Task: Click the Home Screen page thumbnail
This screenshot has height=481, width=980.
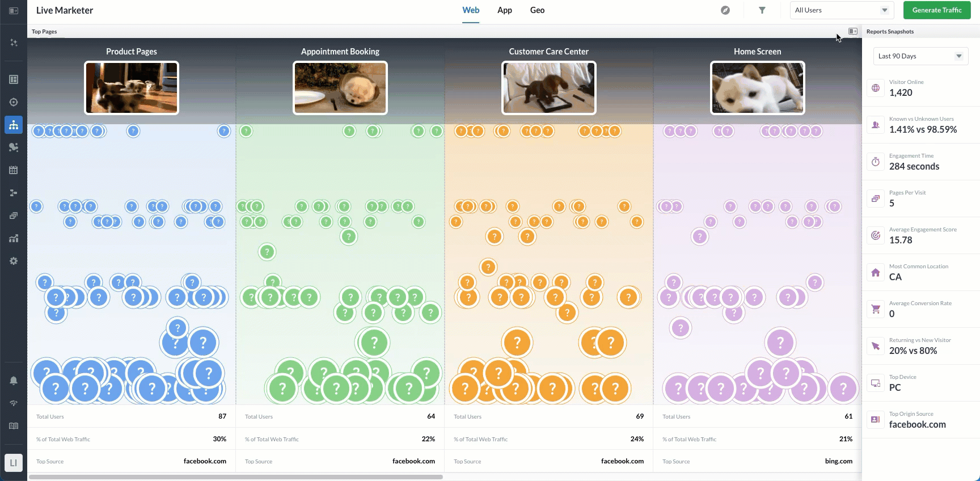Action: (758, 88)
